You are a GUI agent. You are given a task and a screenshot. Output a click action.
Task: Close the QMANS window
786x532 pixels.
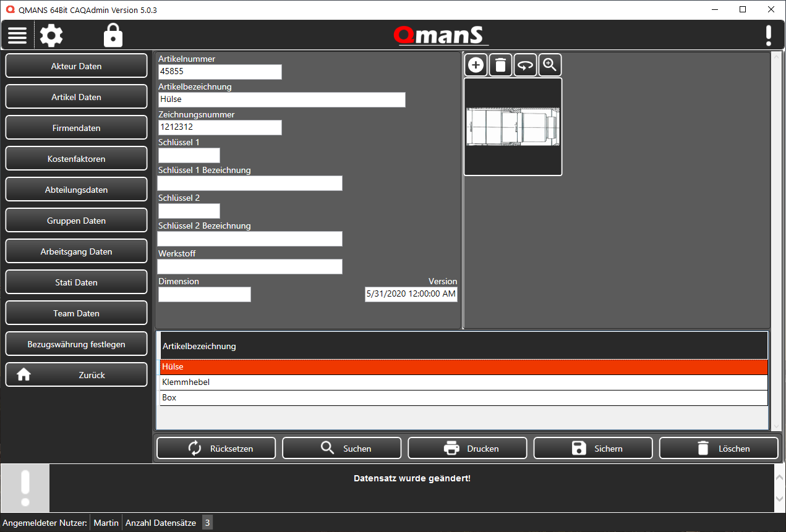[x=771, y=9]
